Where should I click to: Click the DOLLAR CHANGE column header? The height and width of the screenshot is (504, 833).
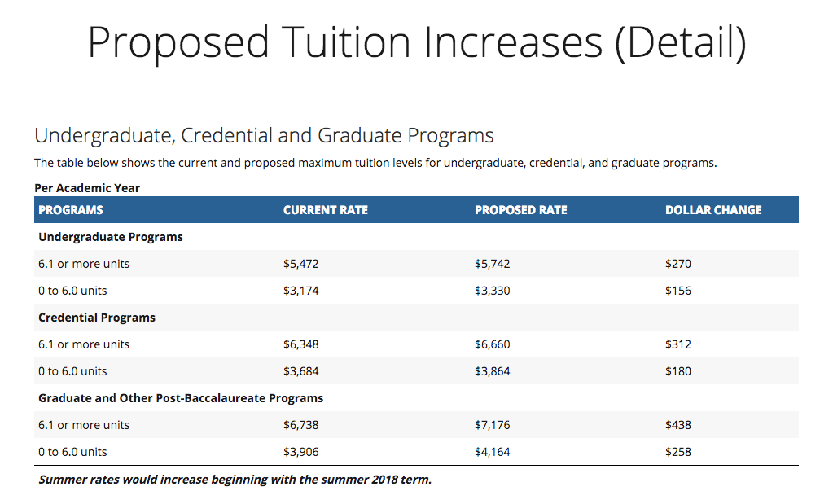[713, 210]
